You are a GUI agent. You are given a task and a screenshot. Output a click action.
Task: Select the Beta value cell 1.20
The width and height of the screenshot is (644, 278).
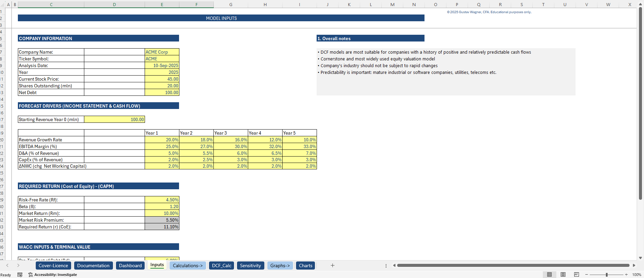pyautogui.click(x=162, y=206)
